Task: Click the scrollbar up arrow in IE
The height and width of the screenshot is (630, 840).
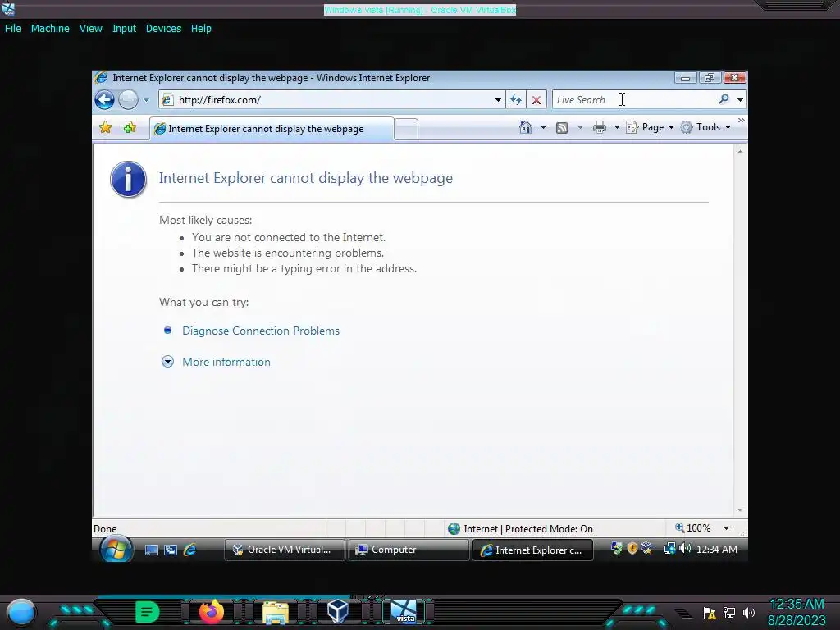Action: (x=740, y=152)
